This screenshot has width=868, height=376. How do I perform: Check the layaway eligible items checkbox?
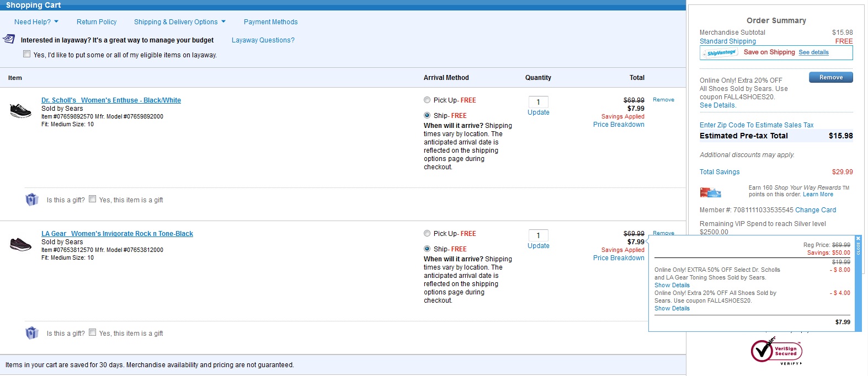(26, 54)
